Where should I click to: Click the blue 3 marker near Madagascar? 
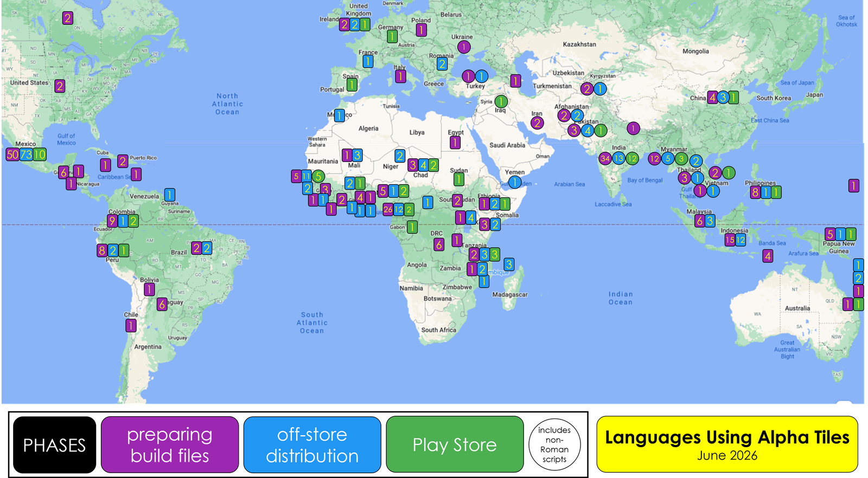(509, 264)
